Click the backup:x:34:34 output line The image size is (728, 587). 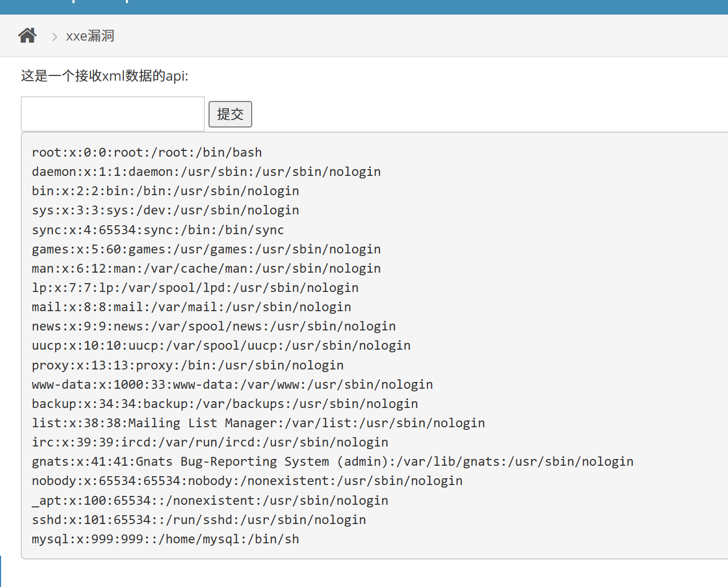[x=225, y=404]
